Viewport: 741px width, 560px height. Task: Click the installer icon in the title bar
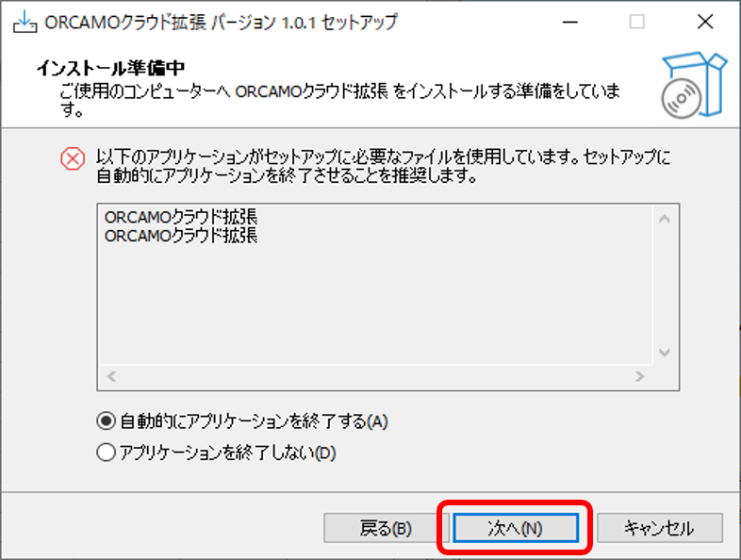pyautogui.click(x=25, y=22)
